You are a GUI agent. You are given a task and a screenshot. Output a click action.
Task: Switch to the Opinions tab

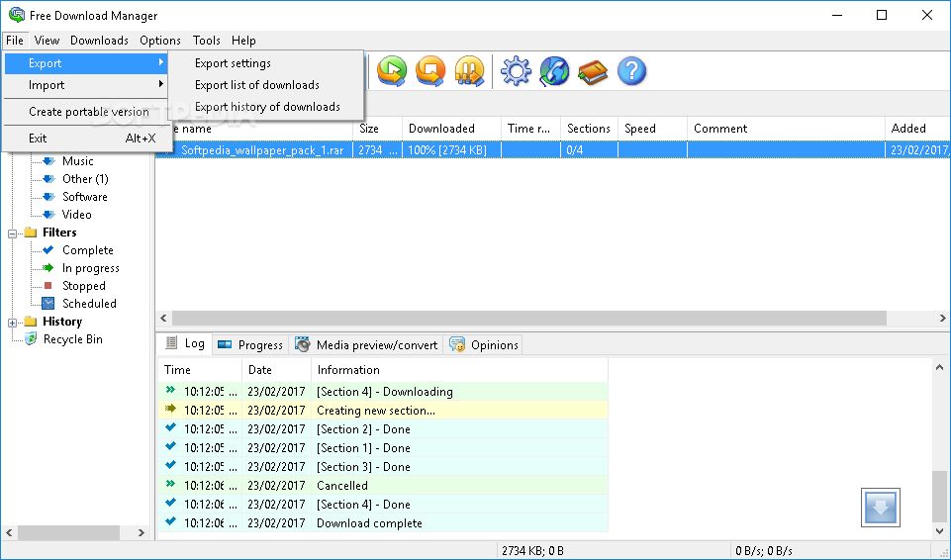point(483,345)
